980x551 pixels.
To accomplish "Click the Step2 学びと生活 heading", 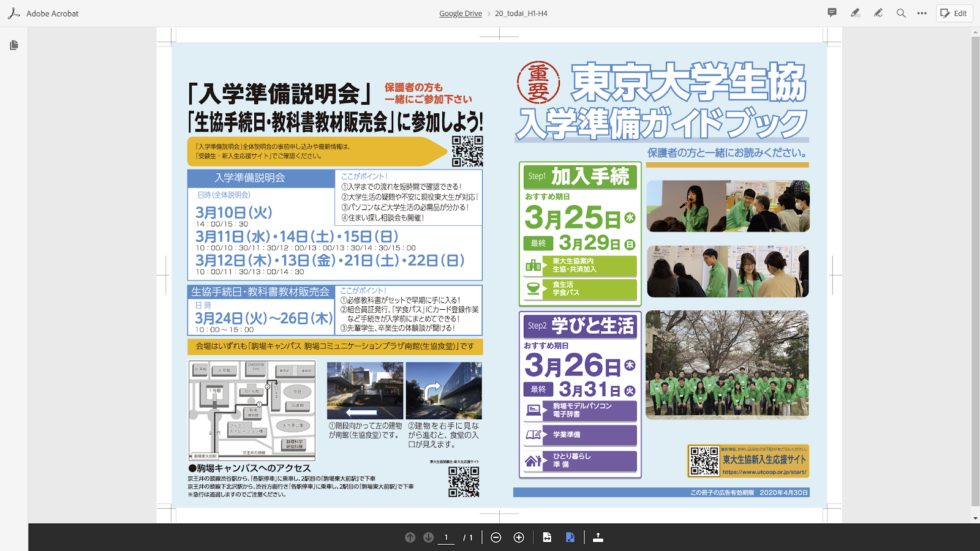I will (x=580, y=326).
